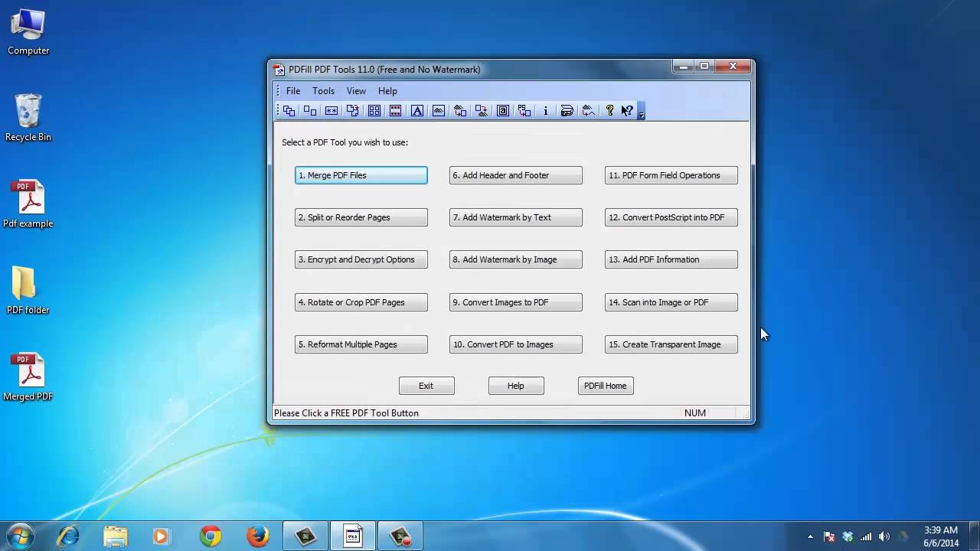This screenshot has width=980, height=551.
Task: Click the Split or Reorder toolbar icon
Action: point(310,111)
